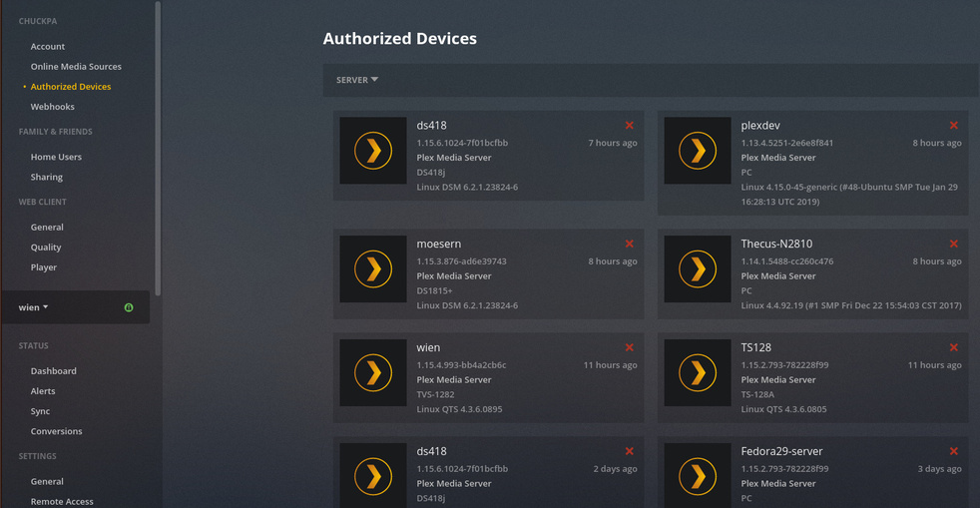This screenshot has height=508, width=980.
Task: Click version text 1.14.1.5488-cc260c476
Action: pos(787,261)
